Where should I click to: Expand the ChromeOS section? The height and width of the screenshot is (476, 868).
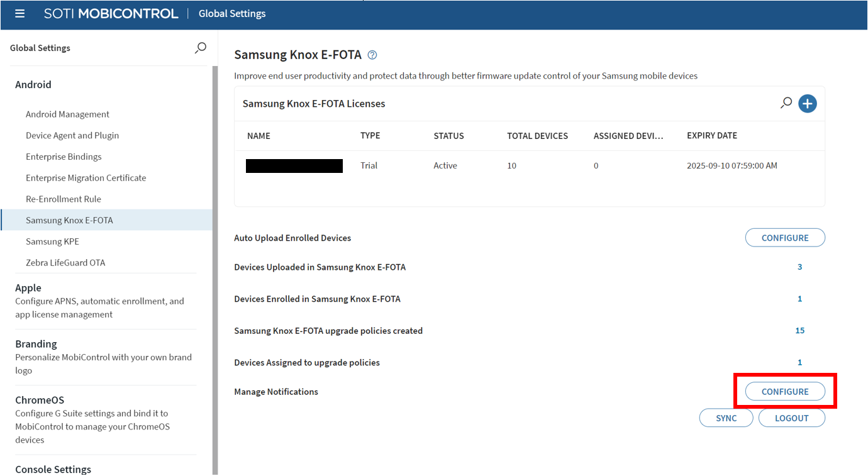point(40,400)
